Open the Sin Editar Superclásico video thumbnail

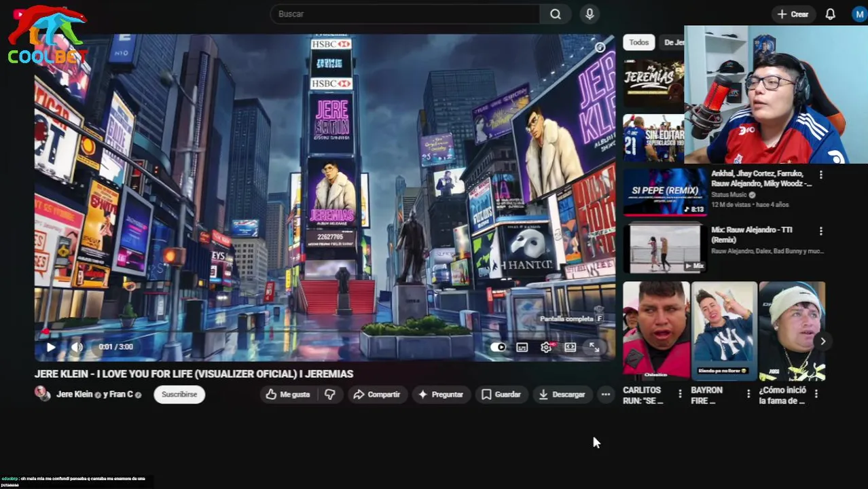[653, 139]
